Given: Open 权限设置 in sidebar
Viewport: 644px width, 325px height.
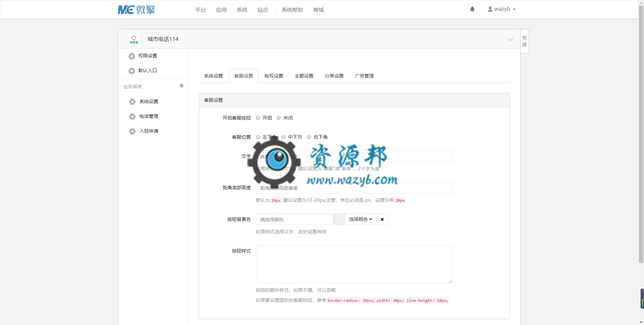Looking at the screenshot, I should point(148,56).
